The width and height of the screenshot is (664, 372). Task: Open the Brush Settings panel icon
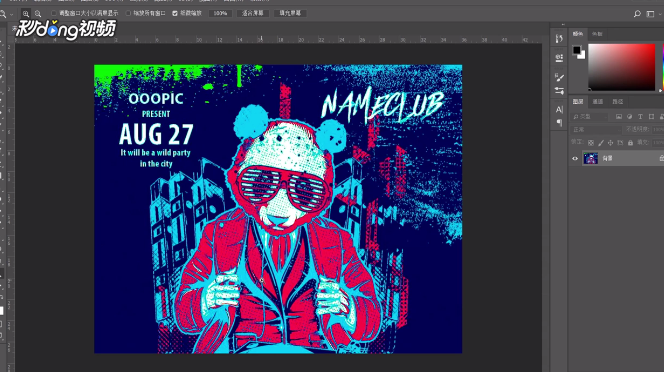559,77
